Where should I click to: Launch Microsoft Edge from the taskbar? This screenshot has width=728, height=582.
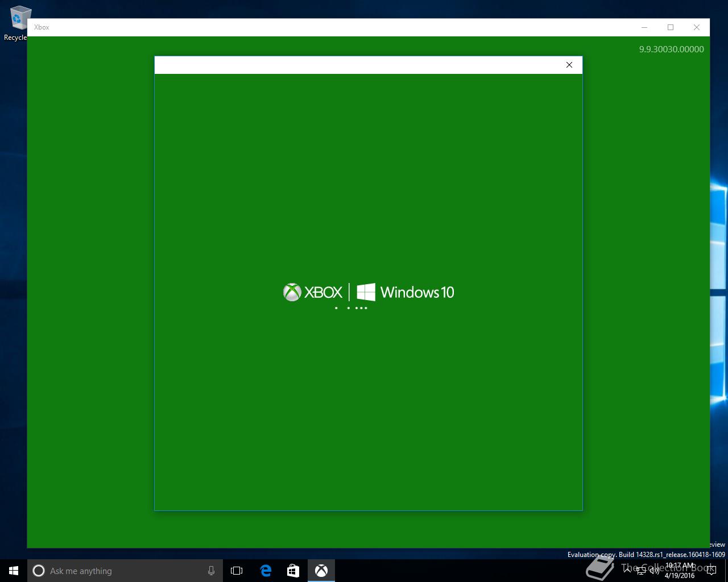pos(266,571)
